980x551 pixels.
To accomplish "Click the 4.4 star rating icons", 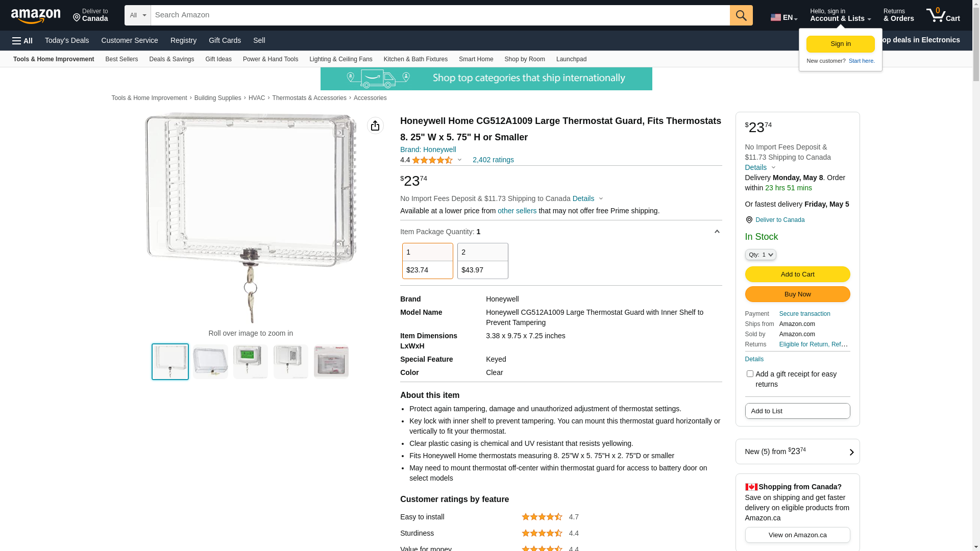I will 432,160.
